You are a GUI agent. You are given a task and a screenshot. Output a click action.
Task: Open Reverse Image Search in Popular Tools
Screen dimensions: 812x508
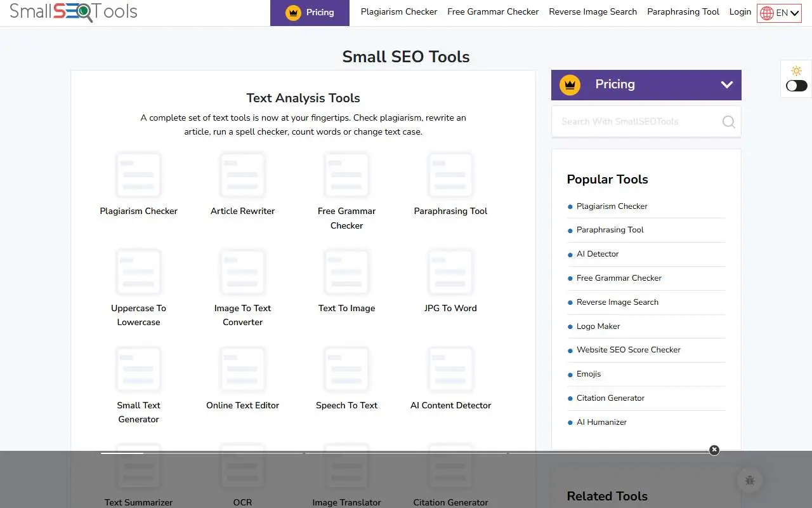click(617, 302)
